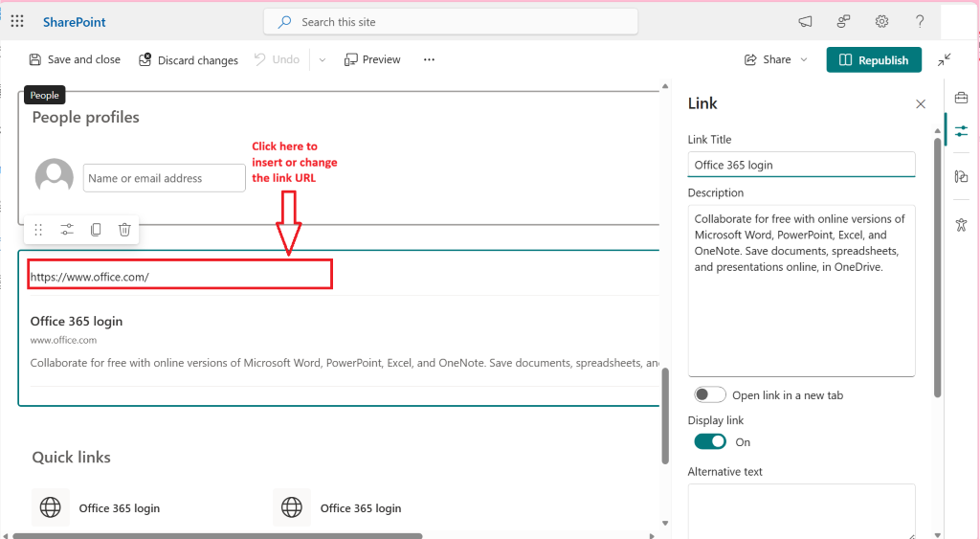Click the Quick links heading
The height and width of the screenshot is (539, 980).
tap(71, 457)
